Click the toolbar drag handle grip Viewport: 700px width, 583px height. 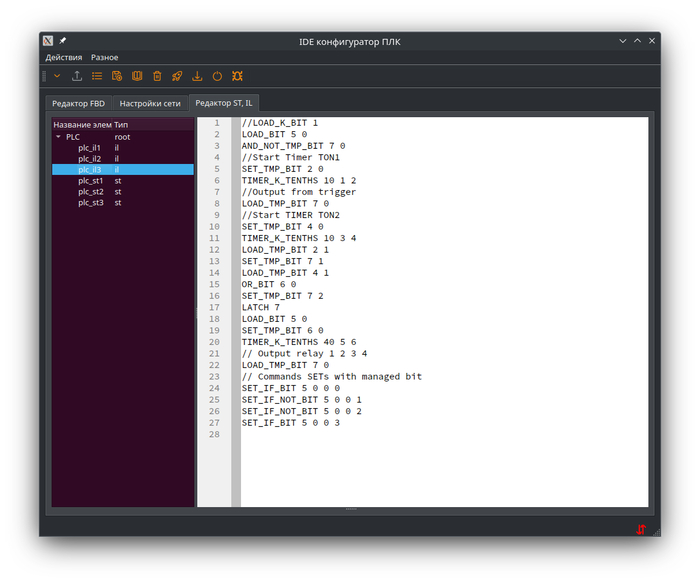pyautogui.click(x=44, y=76)
